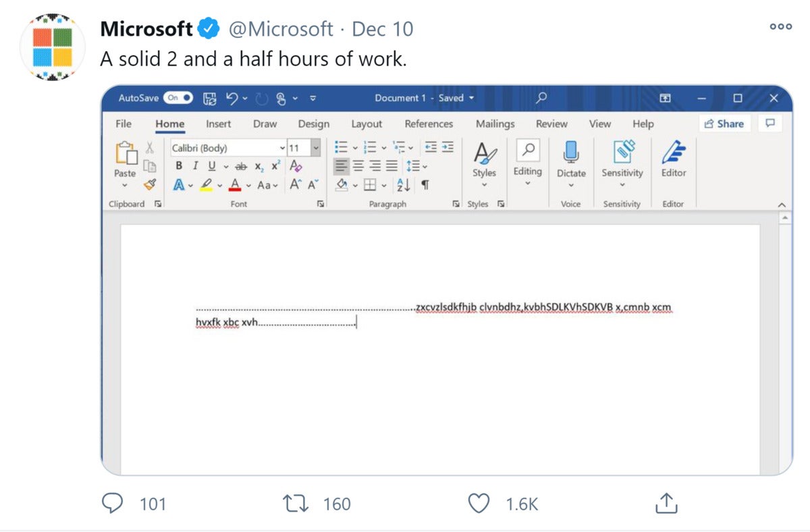Screen dimensions: 810x532
Task: Toggle Bold formatting
Action: click(x=179, y=166)
